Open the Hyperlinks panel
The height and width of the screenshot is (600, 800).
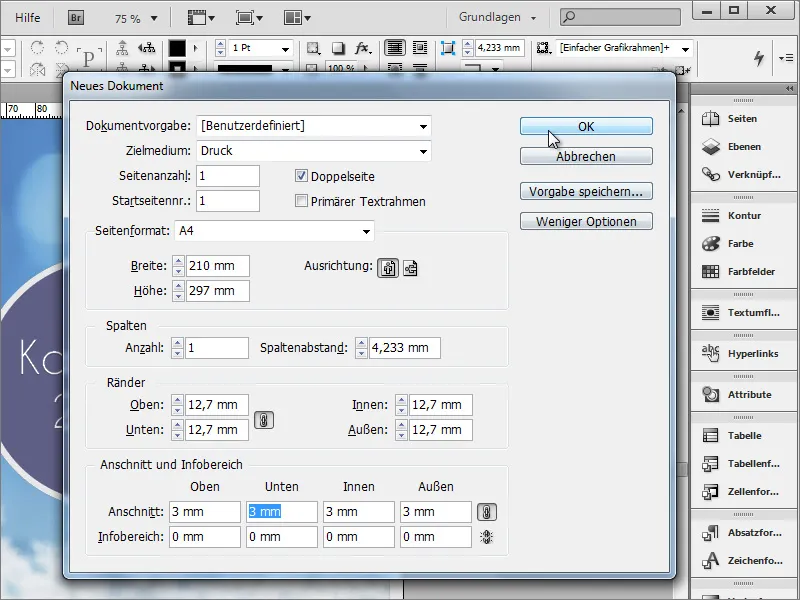click(x=743, y=353)
